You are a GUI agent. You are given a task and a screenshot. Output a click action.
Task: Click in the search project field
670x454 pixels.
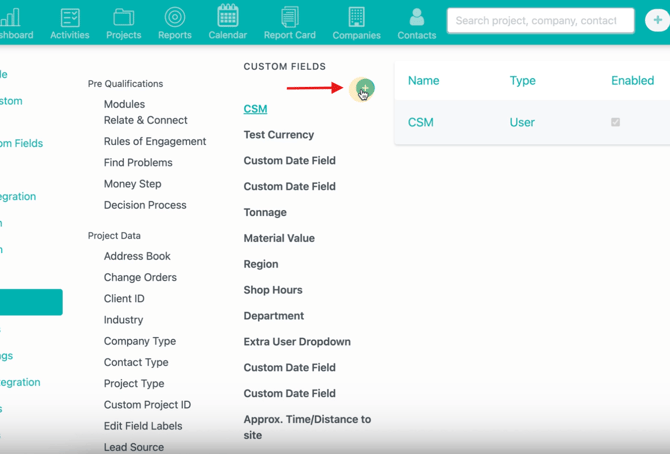pyautogui.click(x=540, y=20)
